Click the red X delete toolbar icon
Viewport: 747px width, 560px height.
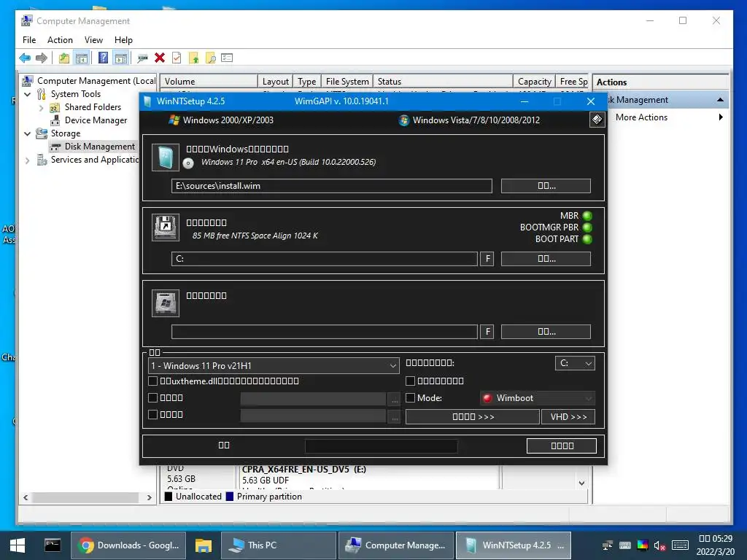click(x=160, y=58)
